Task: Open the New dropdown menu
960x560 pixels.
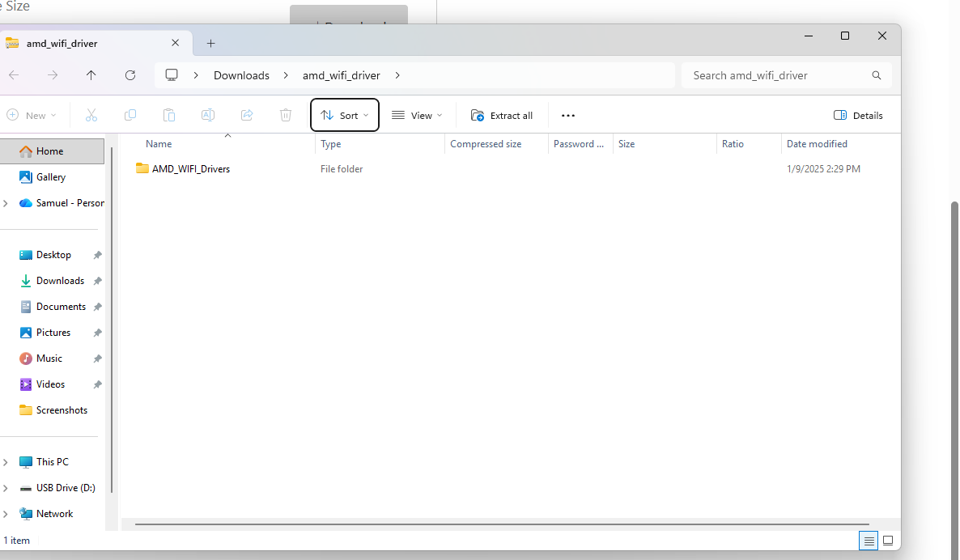Action: coord(32,115)
